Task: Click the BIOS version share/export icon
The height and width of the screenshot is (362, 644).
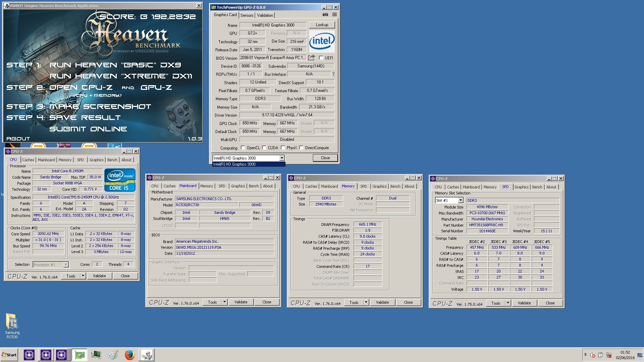Action: (312, 58)
